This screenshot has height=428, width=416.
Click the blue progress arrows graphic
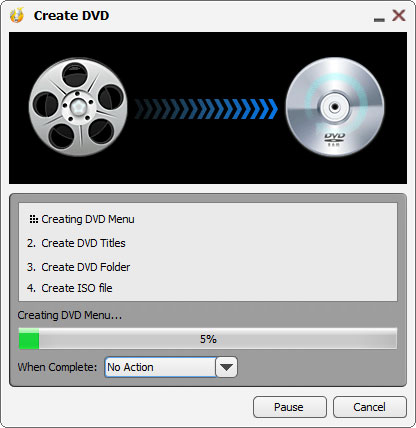click(x=206, y=109)
